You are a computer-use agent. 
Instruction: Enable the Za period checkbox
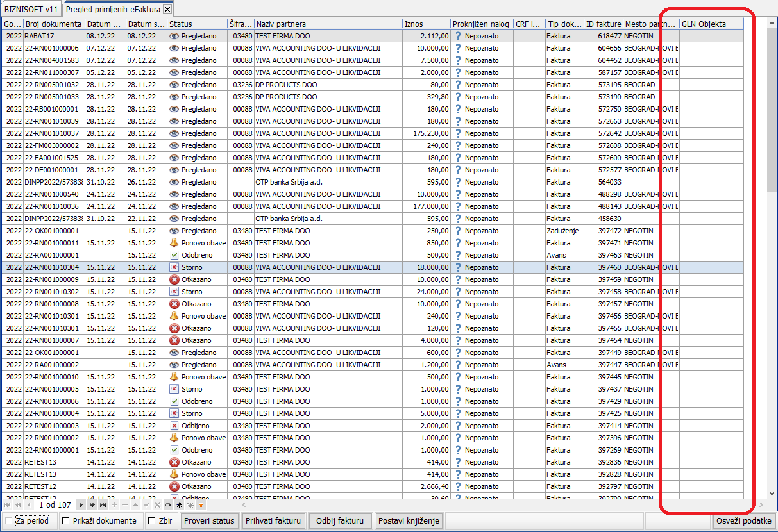pyautogui.click(x=9, y=520)
